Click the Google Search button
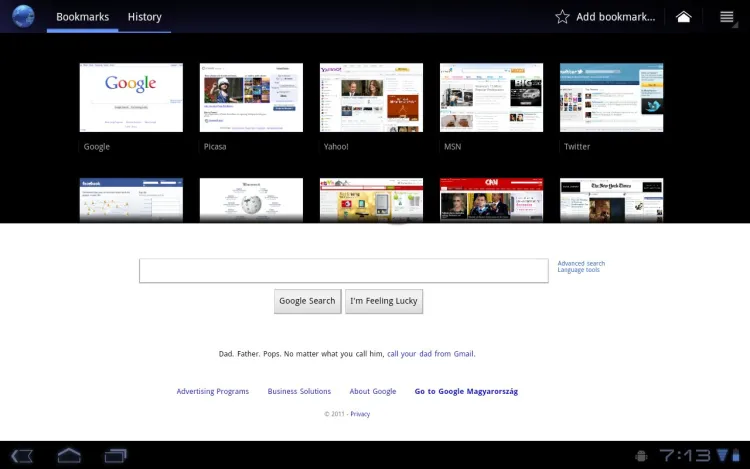This screenshot has width=750, height=469. 307,301
